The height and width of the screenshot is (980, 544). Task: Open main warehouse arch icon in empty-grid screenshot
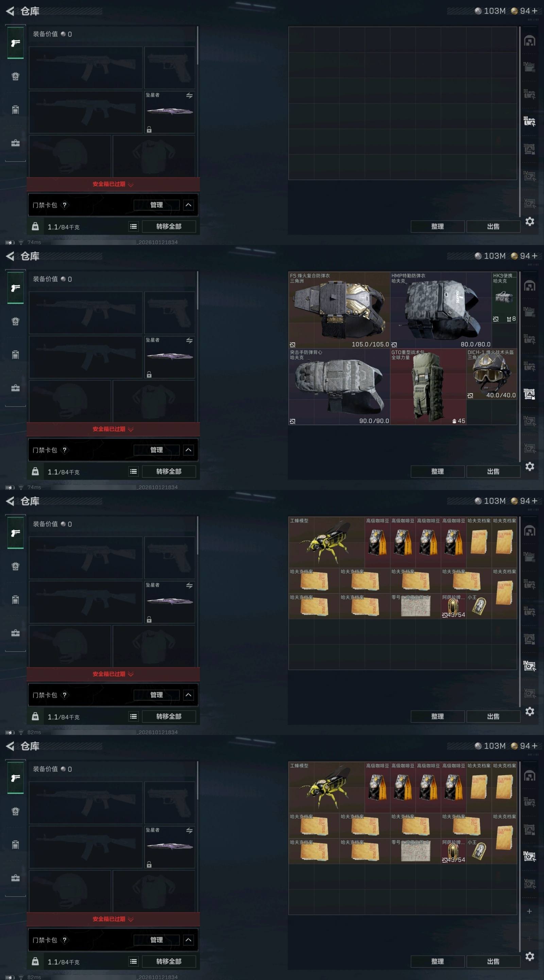[x=530, y=41]
